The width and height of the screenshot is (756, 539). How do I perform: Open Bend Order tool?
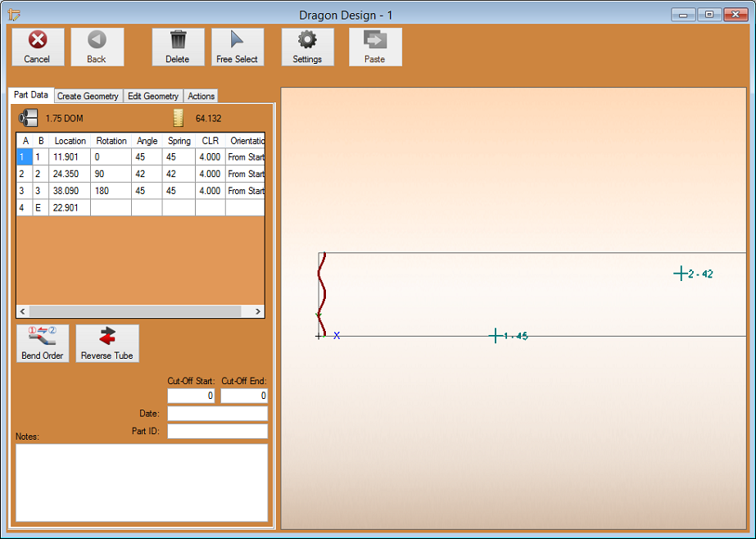tap(43, 343)
